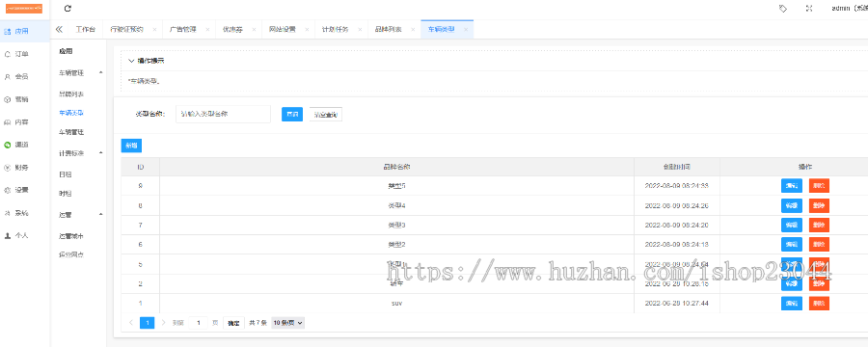Click the blue 新增 add button
The width and height of the screenshot is (868, 347).
tap(131, 146)
